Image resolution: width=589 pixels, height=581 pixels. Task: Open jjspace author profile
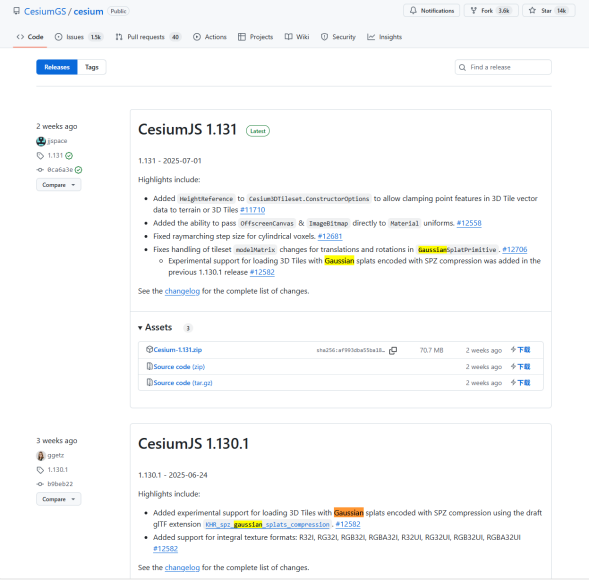click(x=57, y=141)
